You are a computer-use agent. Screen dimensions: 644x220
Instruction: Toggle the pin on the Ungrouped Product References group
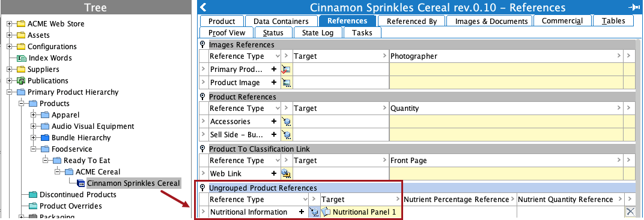[x=202, y=188]
